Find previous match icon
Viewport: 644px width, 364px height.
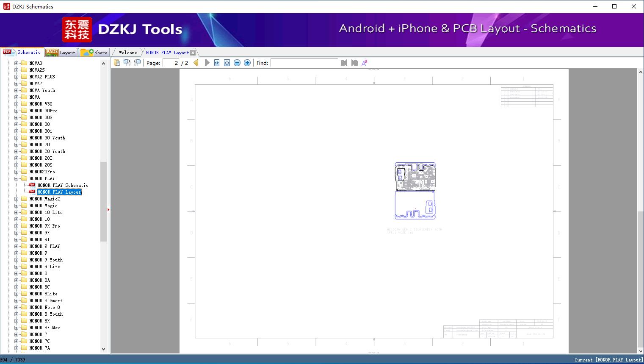click(344, 63)
